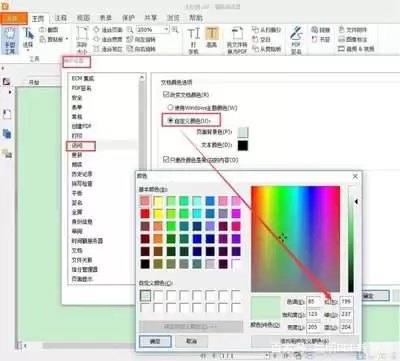Pick bright yellow in second basic-colors row
The height and width of the screenshot is (361, 400).
click(x=158, y=213)
